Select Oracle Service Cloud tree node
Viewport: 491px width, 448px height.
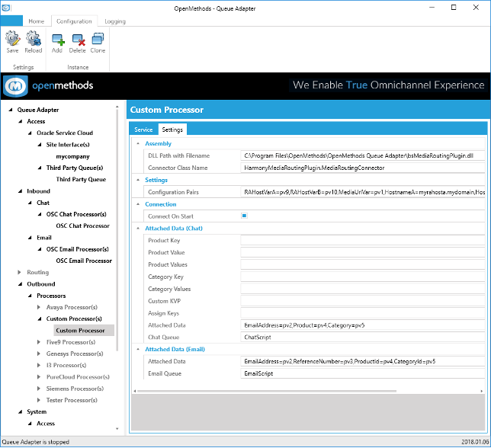[x=65, y=133]
